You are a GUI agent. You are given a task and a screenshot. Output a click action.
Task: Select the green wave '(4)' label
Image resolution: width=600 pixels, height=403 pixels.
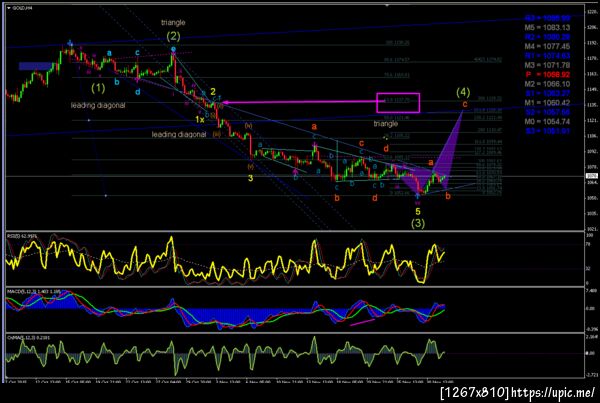pyautogui.click(x=463, y=92)
